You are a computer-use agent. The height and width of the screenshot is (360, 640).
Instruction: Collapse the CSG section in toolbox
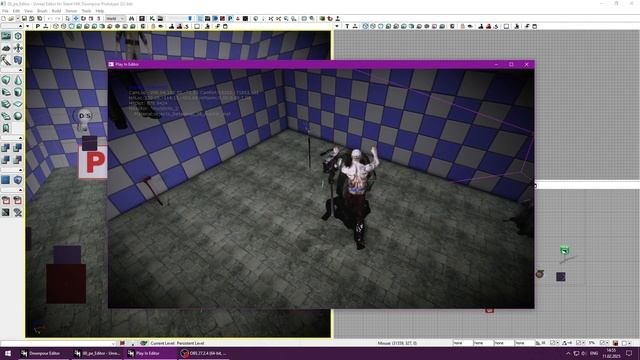20,138
